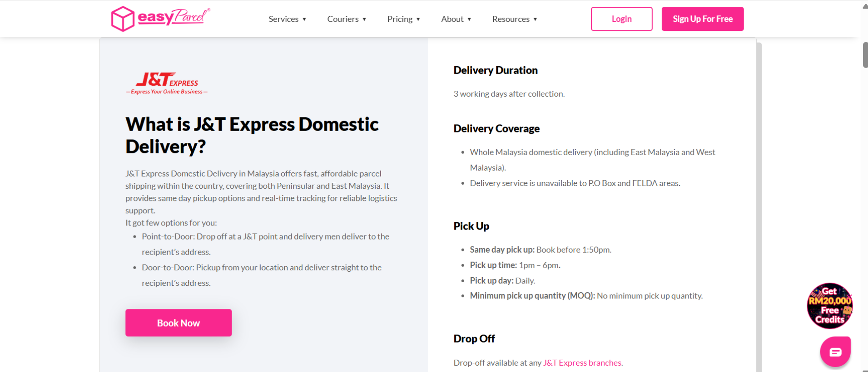Expand the Resources dropdown arrow
The height and width of the screenshot is (372, 868).
tap(536, 19)
